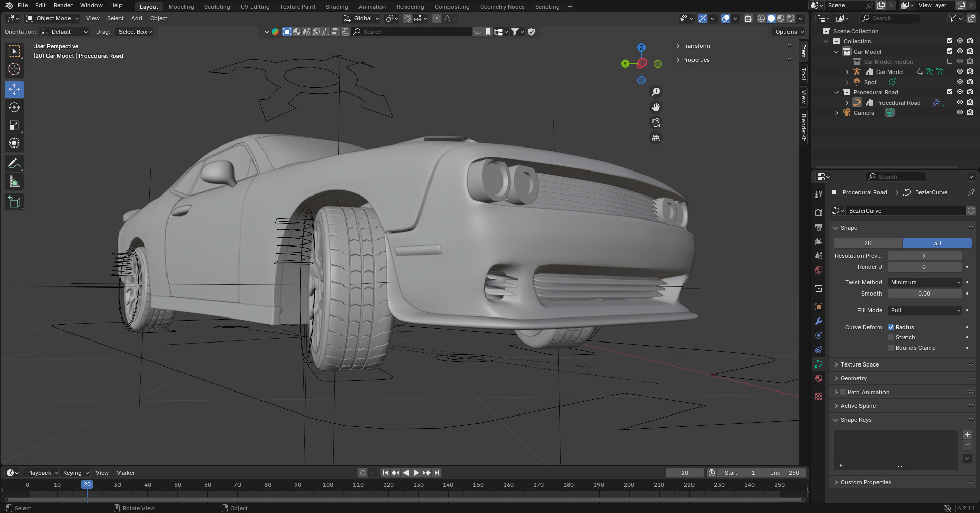Open the Output properties tab icon

819,227
